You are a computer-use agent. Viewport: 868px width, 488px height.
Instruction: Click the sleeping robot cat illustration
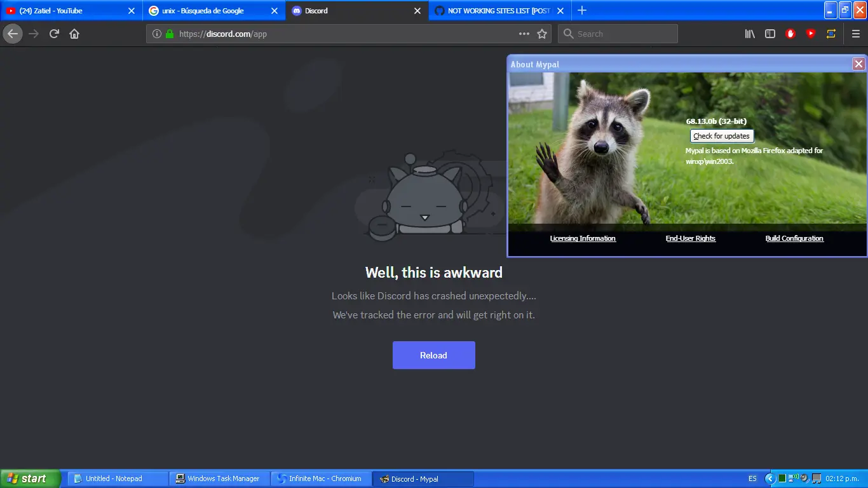click(424, 197)
